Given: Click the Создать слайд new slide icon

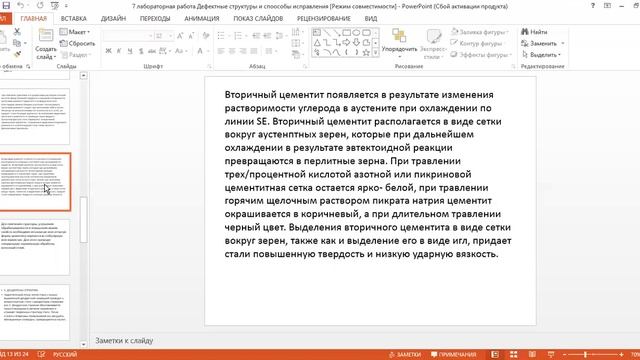Looking at the screenshot, I should click(x=46, y=36).
